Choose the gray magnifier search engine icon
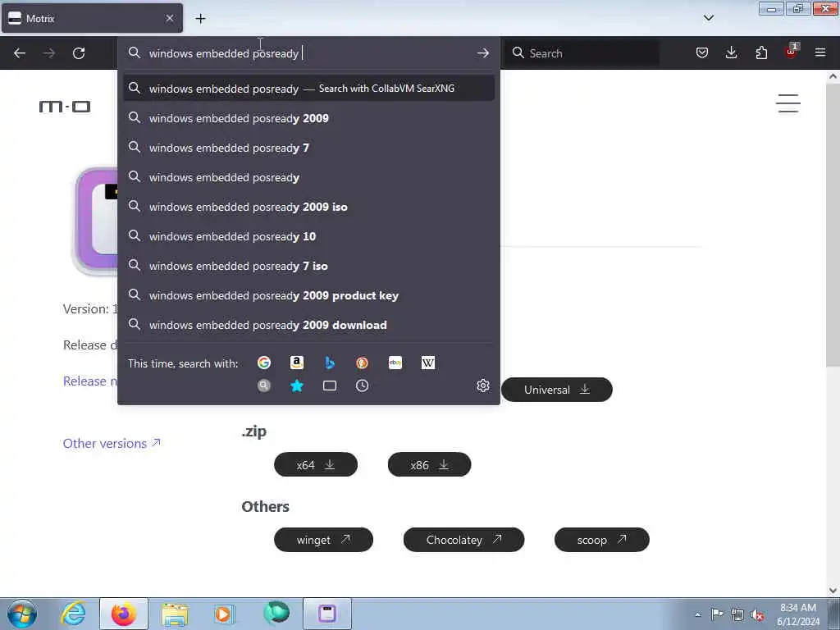 point(264,386)
